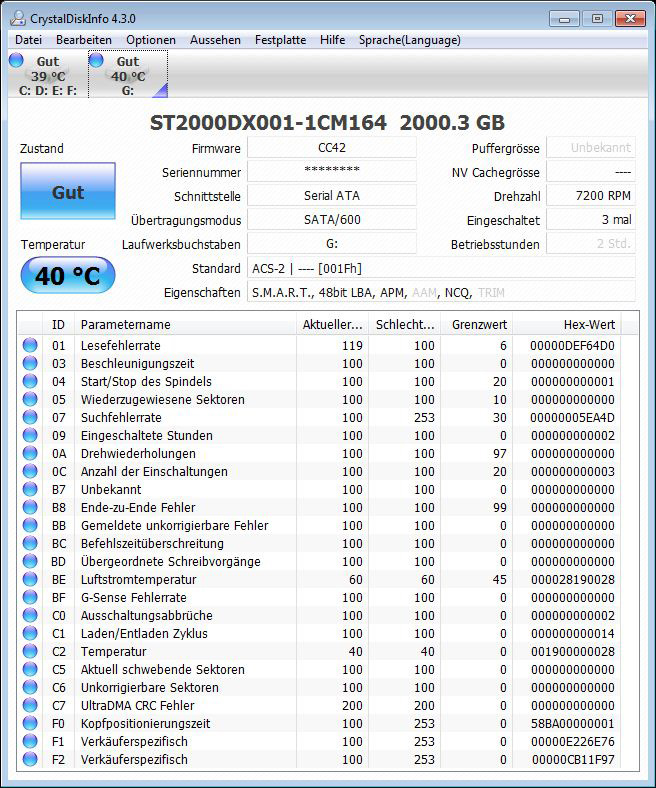Click the status orb for UltraDMA CRC Fehler
Screen dimensions: 656x788
30,705
